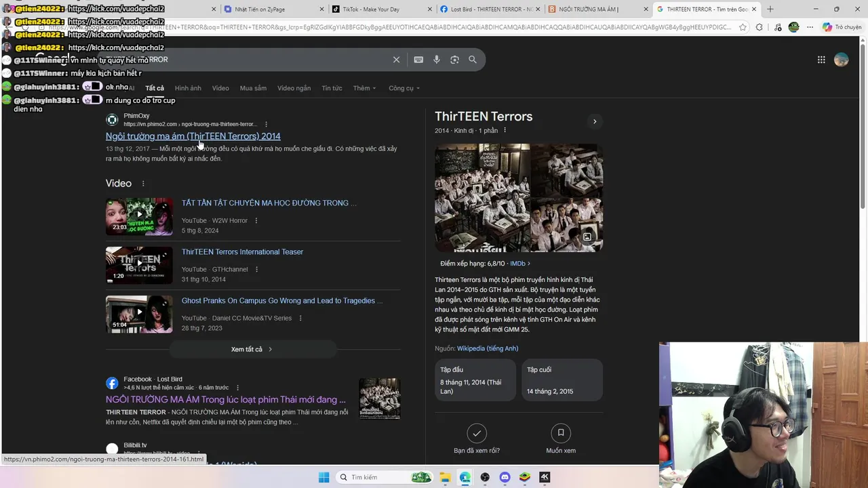Image resolution: width=868 pixels, height=488 pixels.
Task: Switch to the Tin tức results tab
Action: coord(332,88)
